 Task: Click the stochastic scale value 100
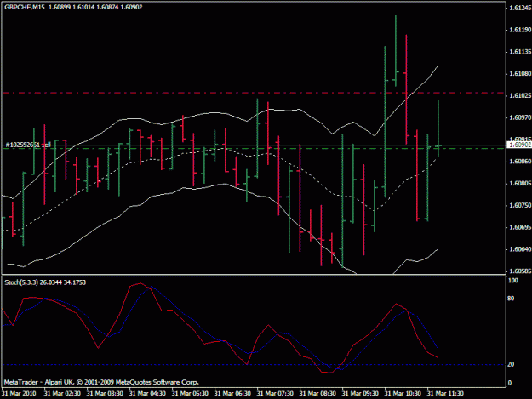point(513,281)
